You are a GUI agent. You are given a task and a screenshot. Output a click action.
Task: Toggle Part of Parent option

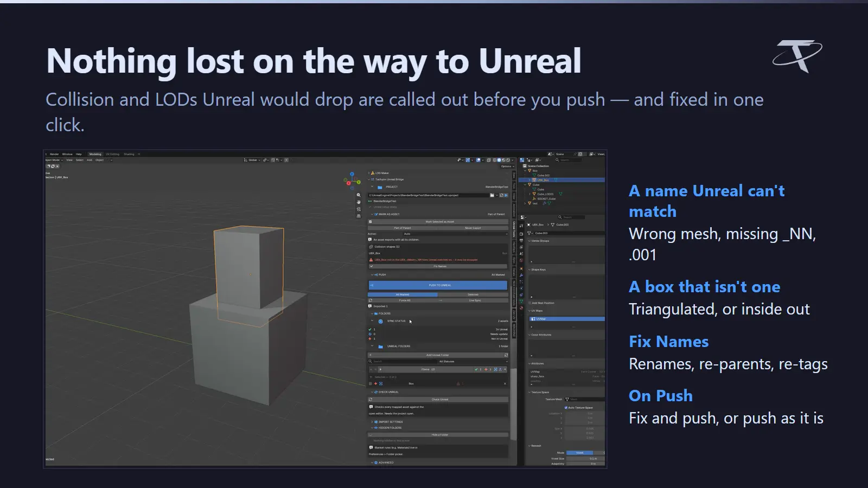click(x=403, y=228)
